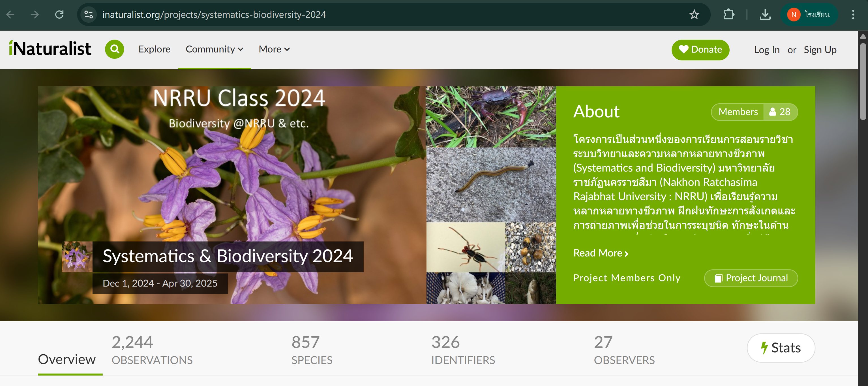The width and height of the screenshot is (868, 386).
Task: Expand the More dropdown menu
Action: pyautogui.click(x=274, y=49)
